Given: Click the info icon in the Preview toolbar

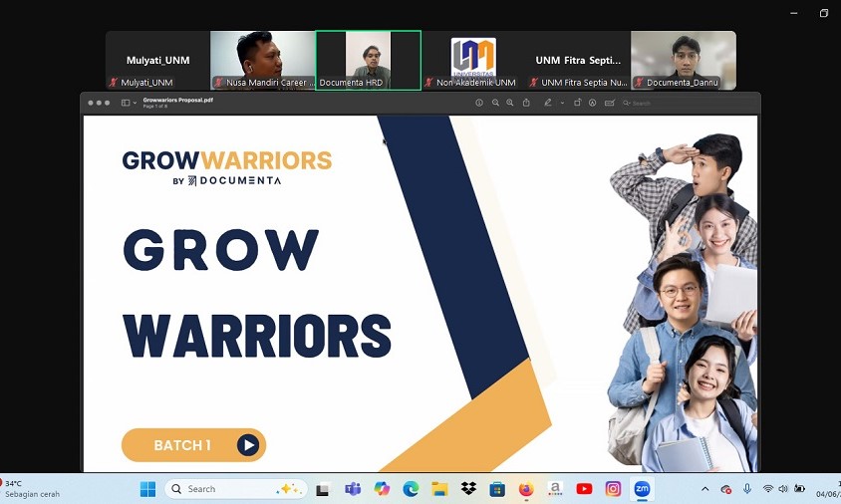Looking at the screenshot, I should (479, 103).
